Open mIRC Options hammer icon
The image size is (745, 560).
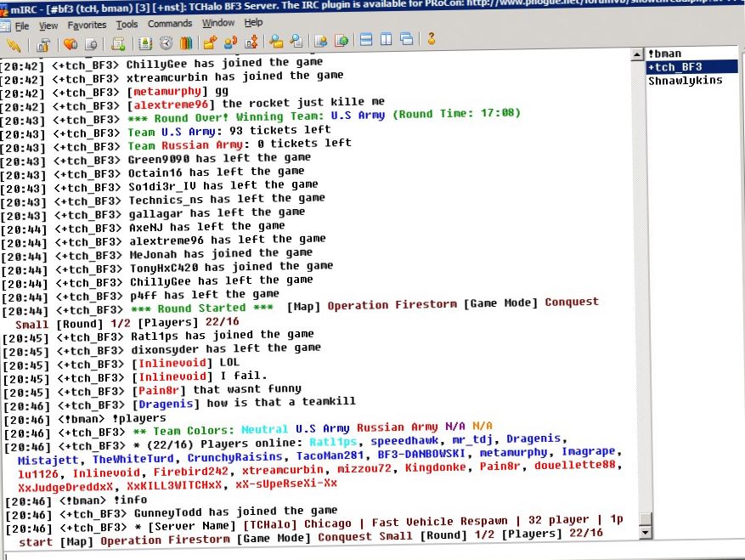(43, 45)
